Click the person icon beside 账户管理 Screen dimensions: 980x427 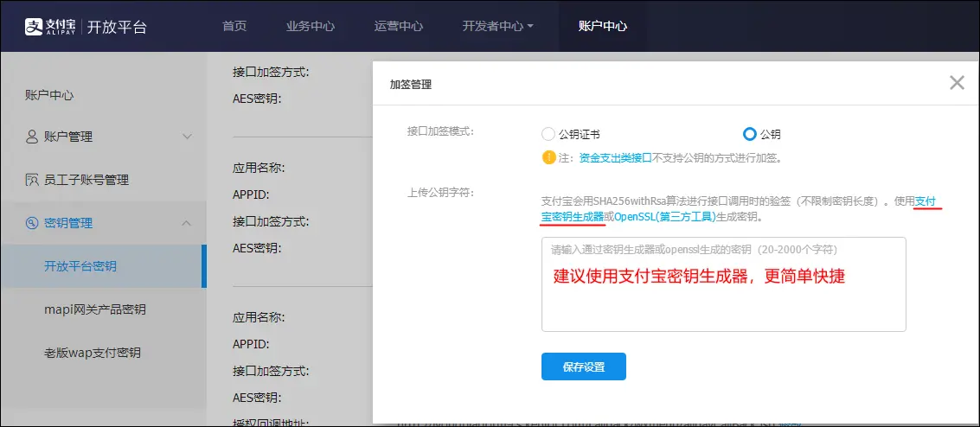tap(32, 137)
